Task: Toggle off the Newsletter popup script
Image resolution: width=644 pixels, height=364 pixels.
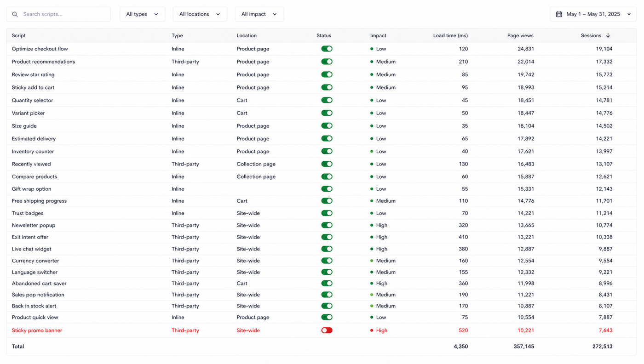Action: coord(327,225)
